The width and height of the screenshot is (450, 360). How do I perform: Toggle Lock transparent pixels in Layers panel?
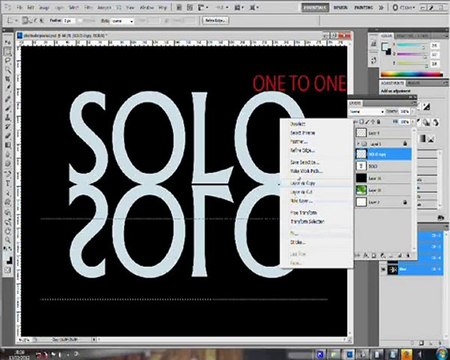pos(362,122)
